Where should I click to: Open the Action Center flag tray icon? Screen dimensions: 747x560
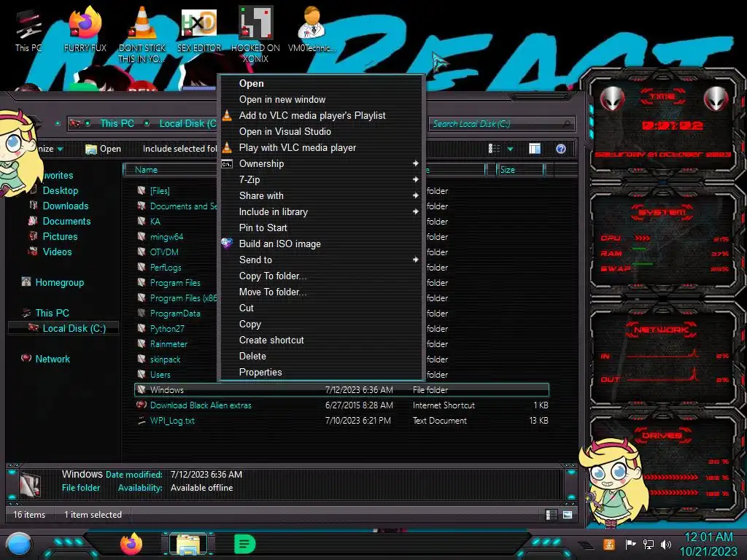[x=630, y=544]
